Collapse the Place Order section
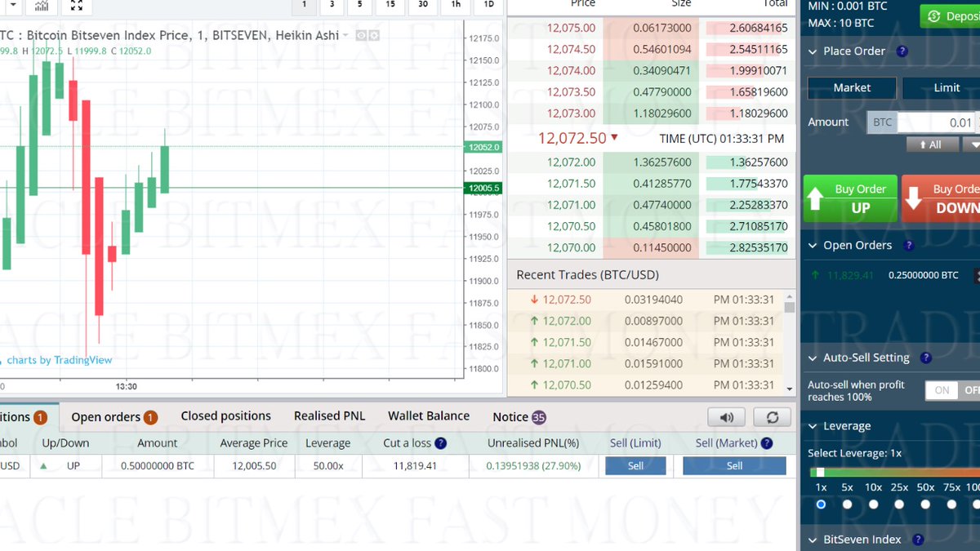Image resolution: width=980 pixels, height=551 pixels. click(813, 51)
